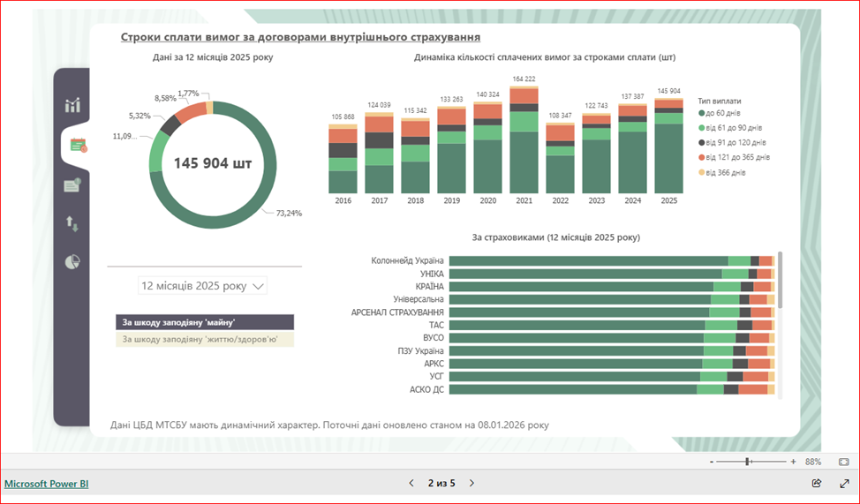Click the share icon in bottom bar

(x=816, y=483)
